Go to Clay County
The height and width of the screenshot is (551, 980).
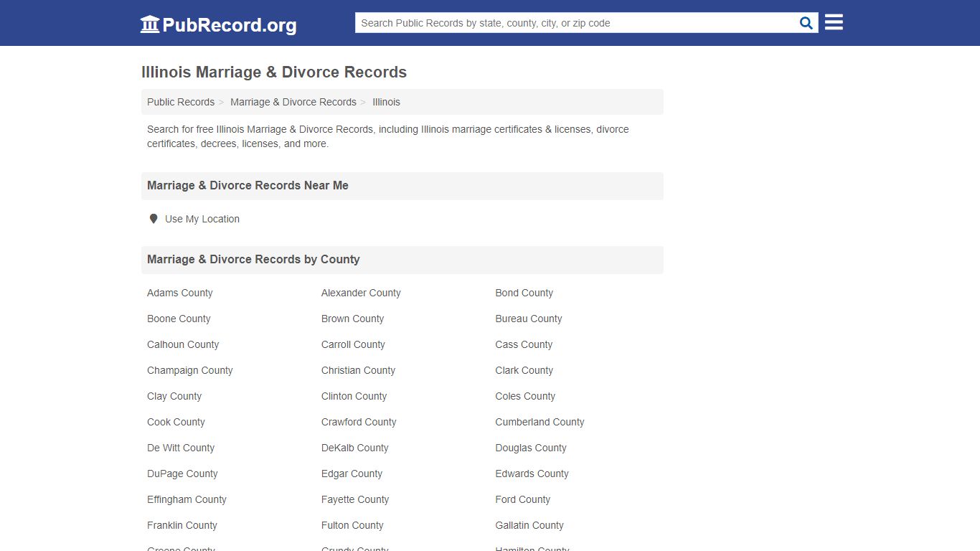pos(174,396)
